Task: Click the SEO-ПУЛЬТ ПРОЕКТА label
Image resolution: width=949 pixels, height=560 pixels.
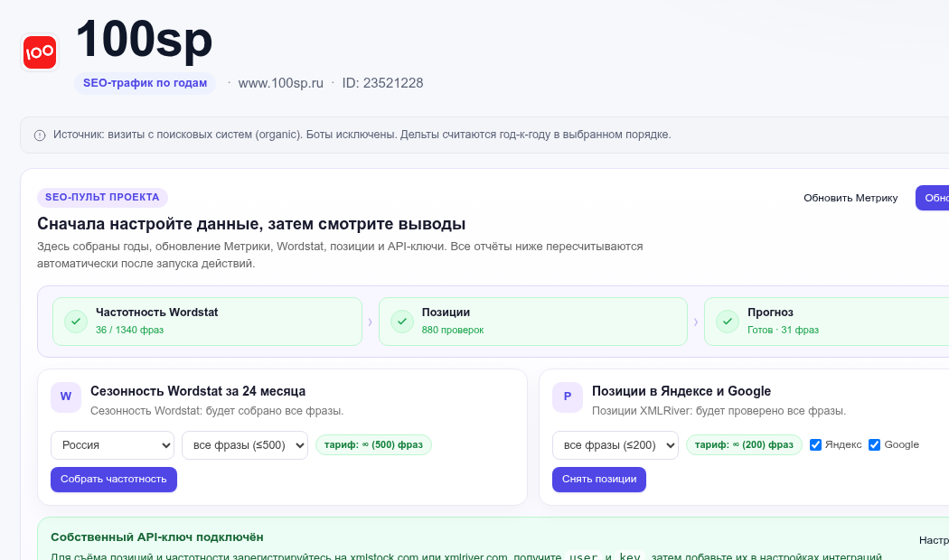Action: [x=102, y=197]
